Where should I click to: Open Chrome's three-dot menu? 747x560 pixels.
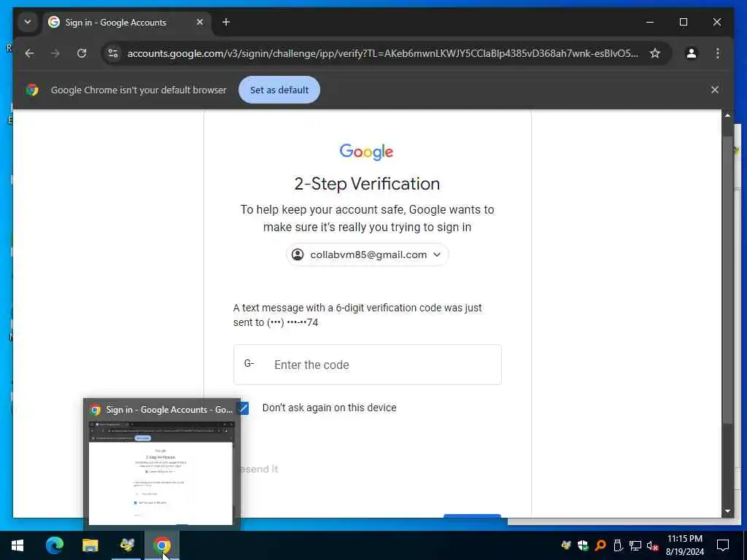718,53
